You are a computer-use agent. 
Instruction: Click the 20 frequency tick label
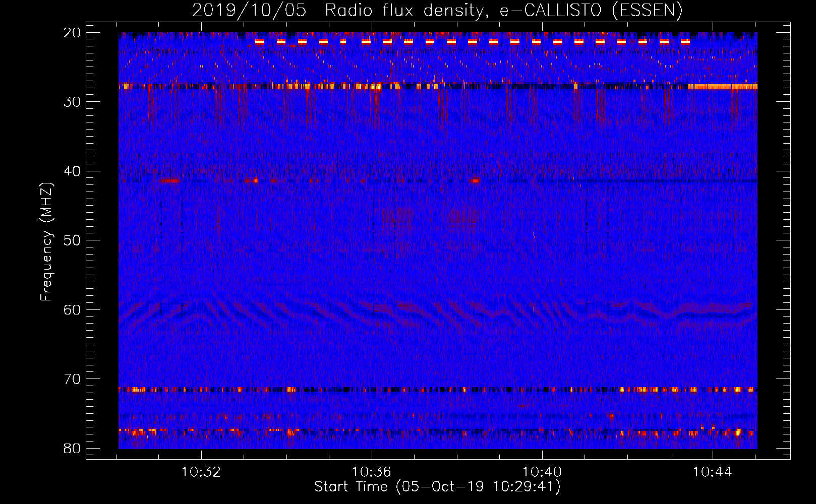pyautogui.click(x=73, y=33)
